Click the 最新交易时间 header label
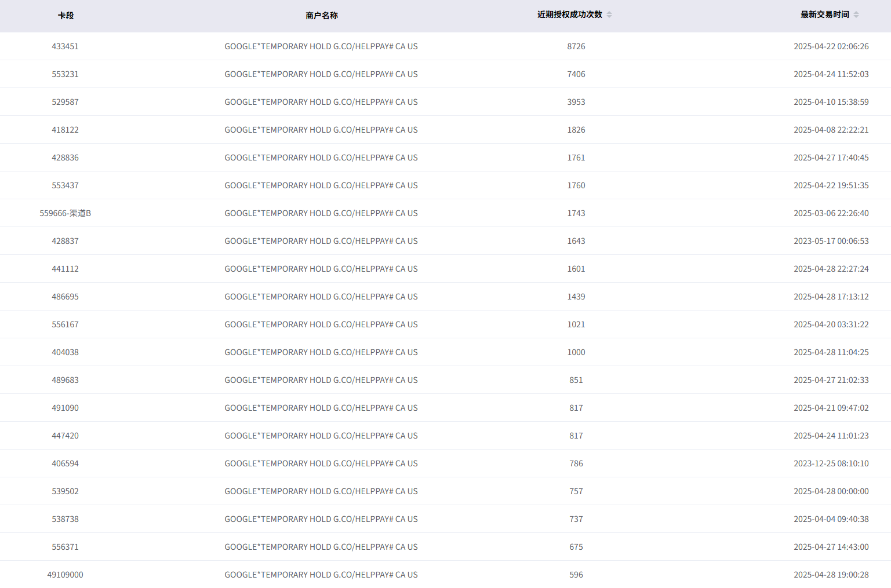The height and width of the screenshot is (588, 891). 825,14
